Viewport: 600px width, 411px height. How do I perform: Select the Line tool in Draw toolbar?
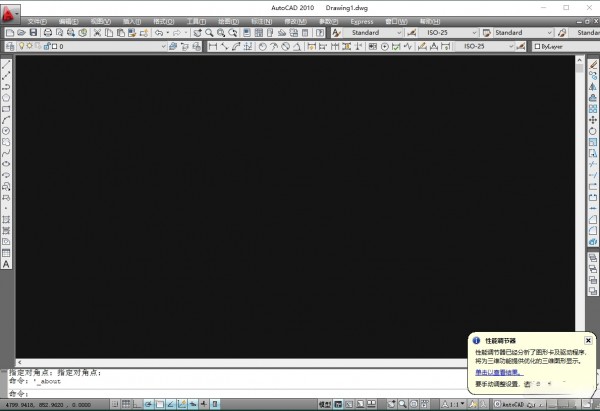6,64
